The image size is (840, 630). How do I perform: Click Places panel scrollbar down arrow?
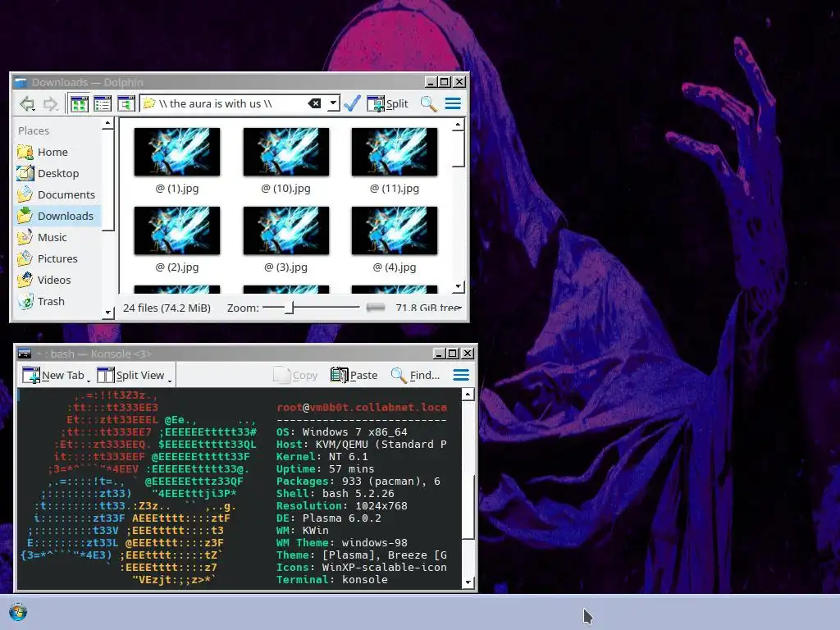point(107,313)
